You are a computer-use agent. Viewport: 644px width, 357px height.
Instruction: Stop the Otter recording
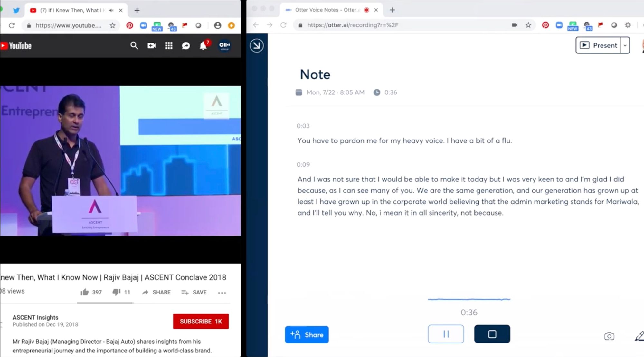click(x=492, y=334)
